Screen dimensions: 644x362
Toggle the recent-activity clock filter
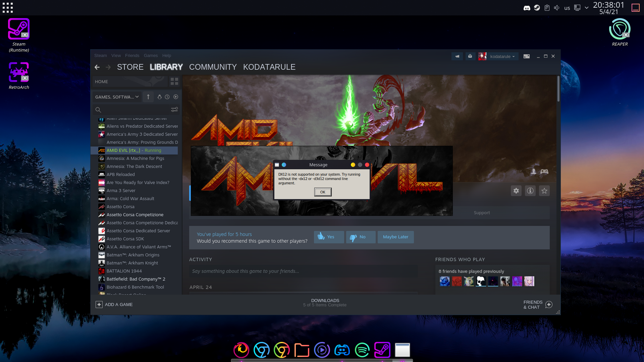click(167, 97)
